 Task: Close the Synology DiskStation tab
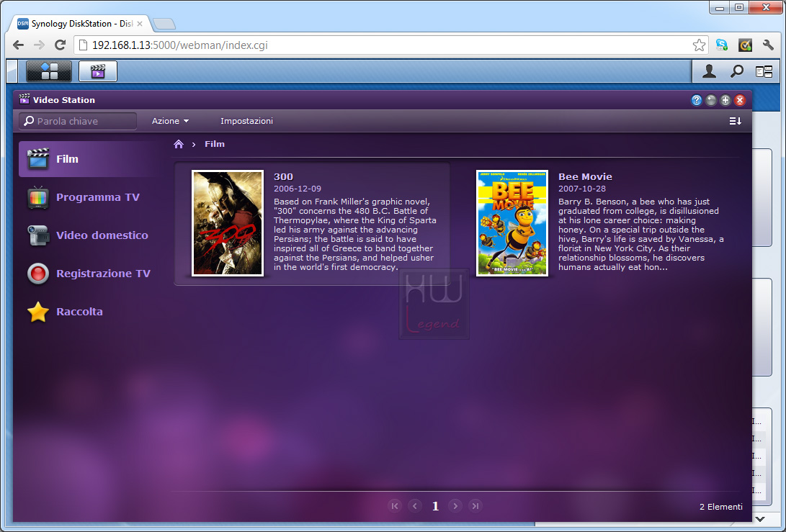pos(140,24)
